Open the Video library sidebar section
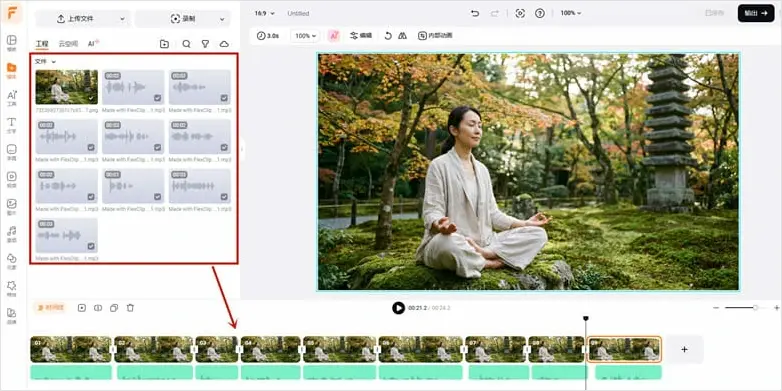This screenshot has height=391, width=782. (11, 179)
